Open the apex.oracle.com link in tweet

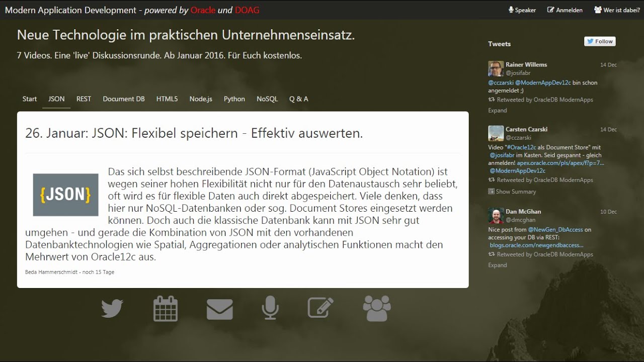pos(560,163)
